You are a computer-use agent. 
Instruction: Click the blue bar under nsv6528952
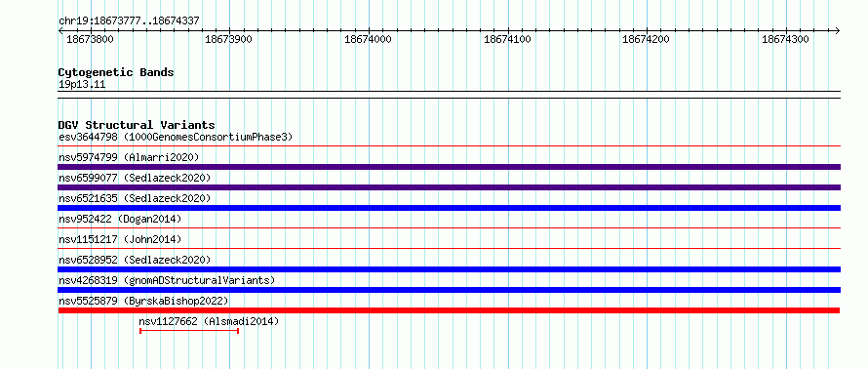(x=449, y=269)
